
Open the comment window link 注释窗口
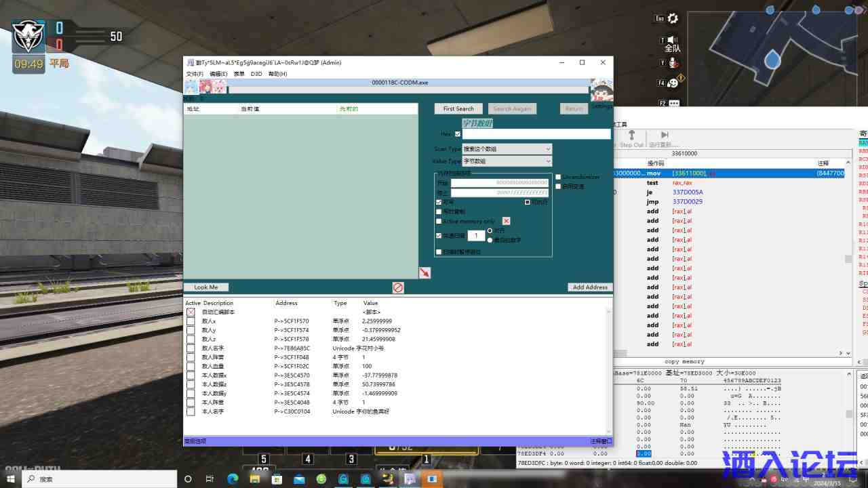pyautogui.click(x=601, y=441)
